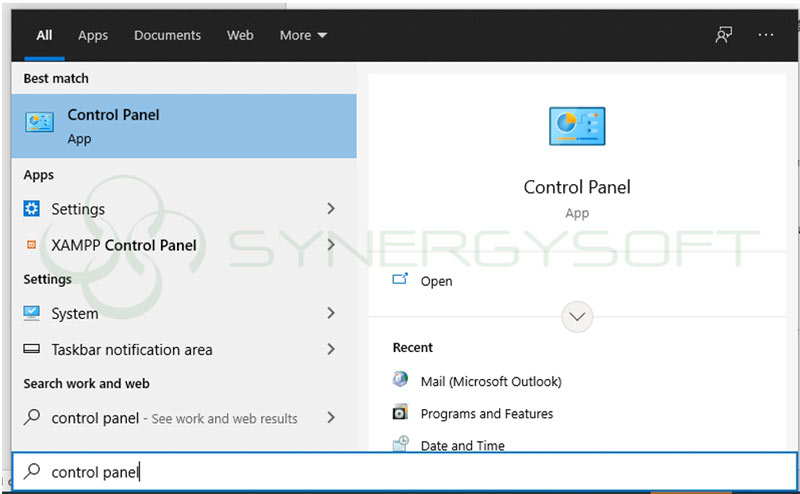Open recent Mail (Microsoft Outlook) item
Viewport: 800px width, 494px height.
(491, 381)
